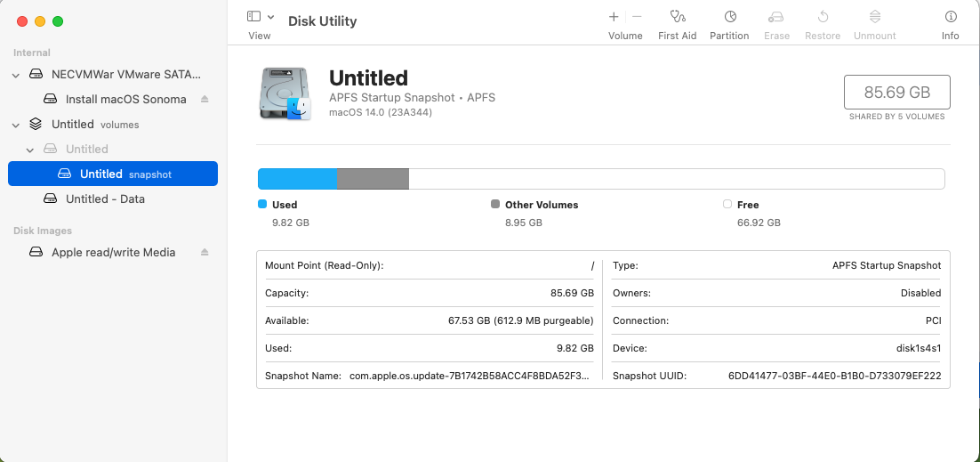Click the APFS Startup Snapshot type value
980x462 pixels.
point(887,265)
